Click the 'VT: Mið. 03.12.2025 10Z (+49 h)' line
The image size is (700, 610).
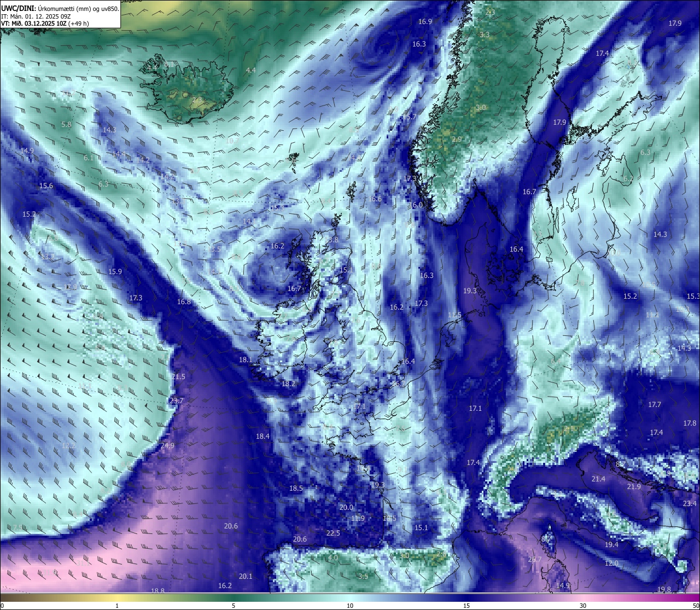pos(45,24)
